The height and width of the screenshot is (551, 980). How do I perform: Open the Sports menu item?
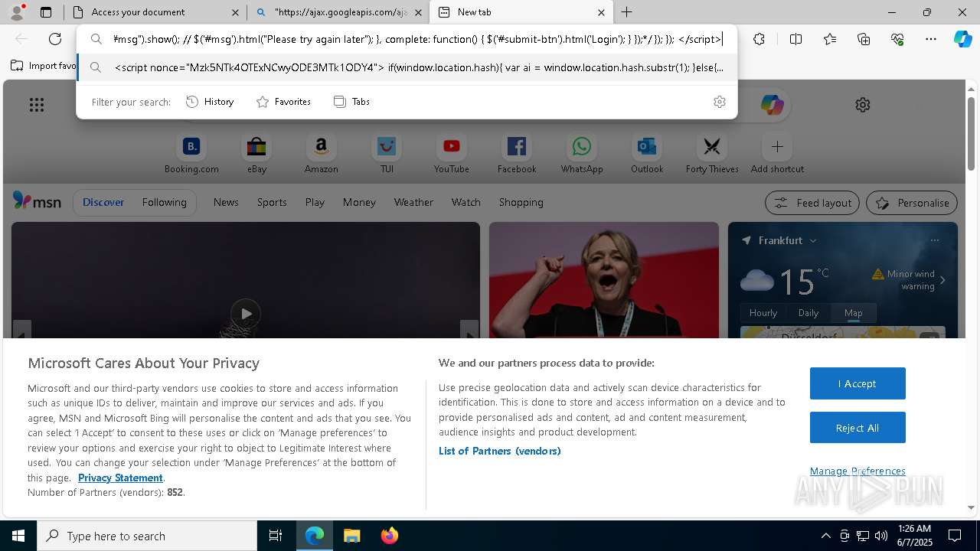click(272, 202)
